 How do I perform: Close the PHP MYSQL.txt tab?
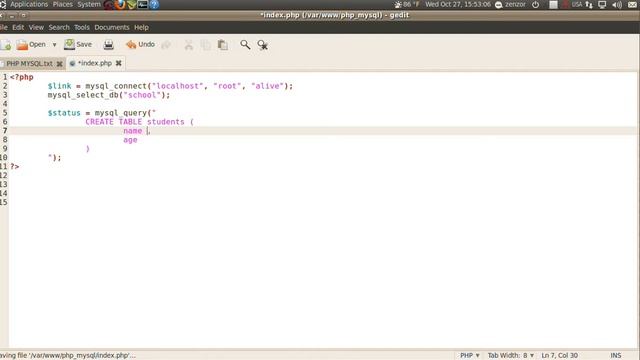(60, 64)
